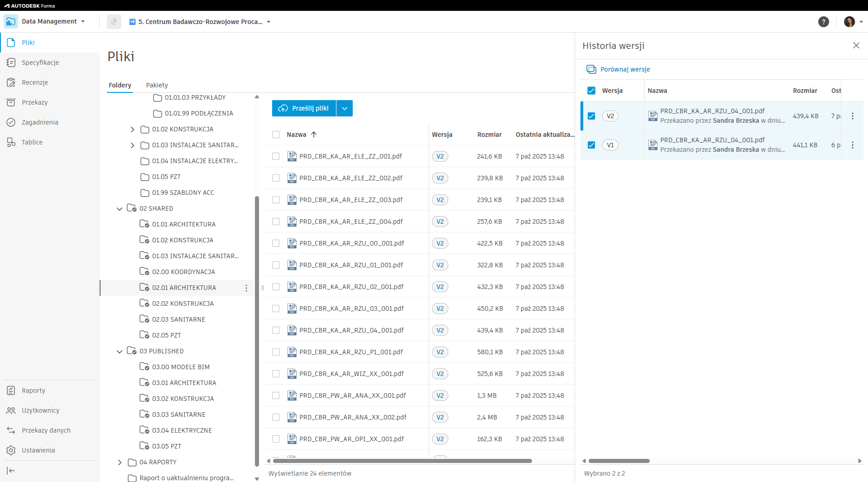Click the help question mark icon
Screen dimensions: 868x482
(824, 22)
